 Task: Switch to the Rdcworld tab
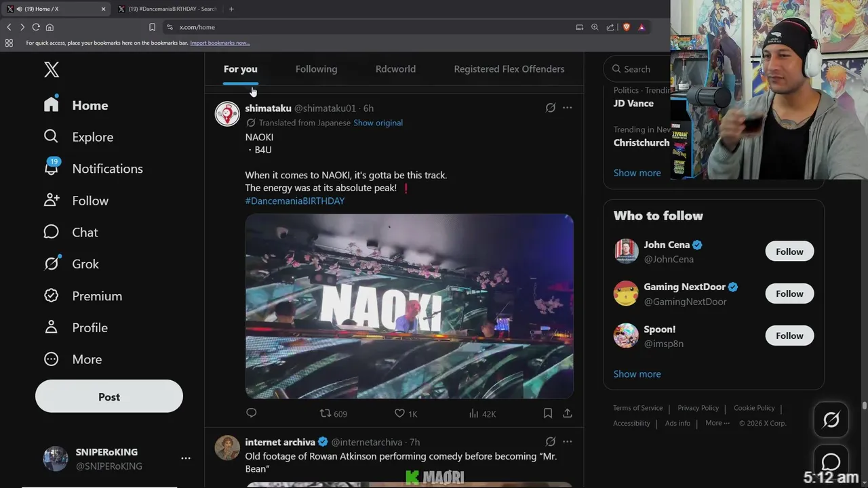click(x=395, y=69)
